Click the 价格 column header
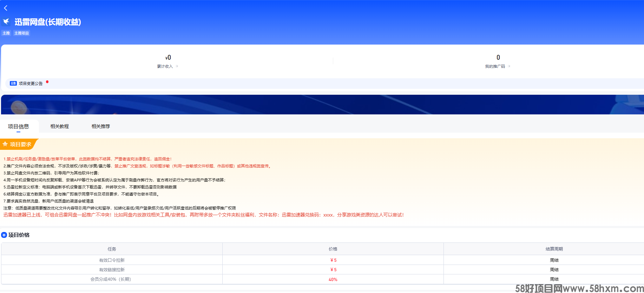This screenshot has width=644, height=293. (x=333, y=249)
